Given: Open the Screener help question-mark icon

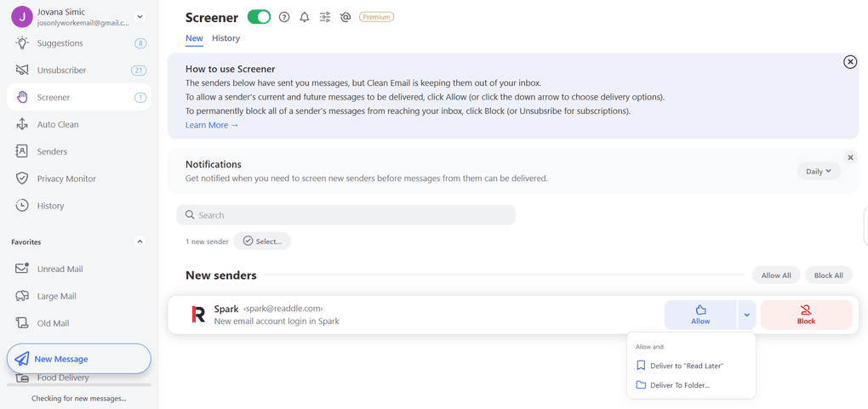Looking at the screenshot, I should coord(284,17).
